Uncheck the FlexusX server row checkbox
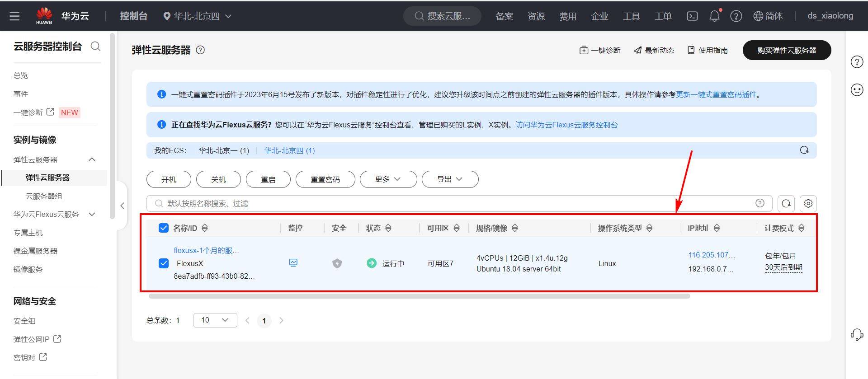This screenshot has width=868, height=379. (164, 263)
